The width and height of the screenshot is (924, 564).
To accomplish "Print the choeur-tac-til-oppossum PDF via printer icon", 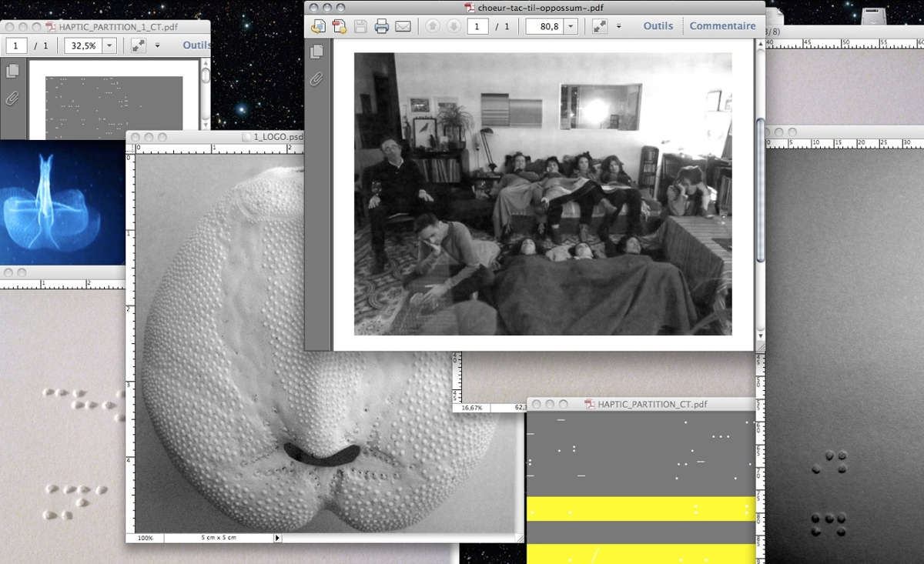I will point(381,26).
